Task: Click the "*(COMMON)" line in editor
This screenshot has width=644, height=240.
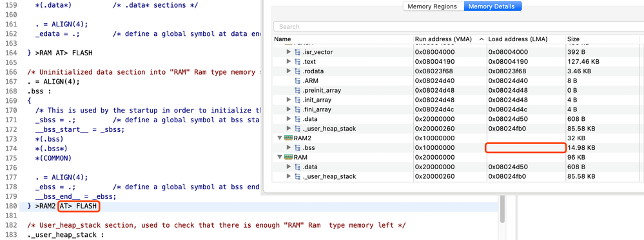Action: point(54,158)
